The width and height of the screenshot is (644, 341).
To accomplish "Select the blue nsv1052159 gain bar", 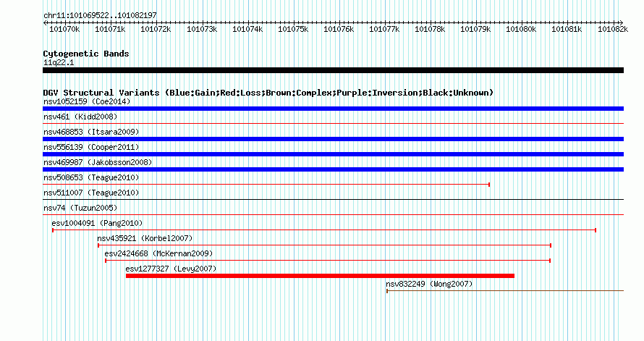I will (x=333, y=109).
